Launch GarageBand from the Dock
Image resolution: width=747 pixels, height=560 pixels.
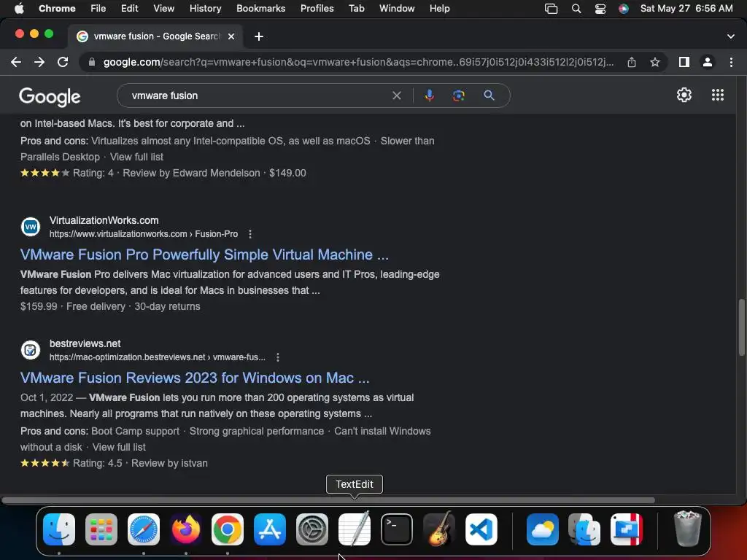point(438,529)
